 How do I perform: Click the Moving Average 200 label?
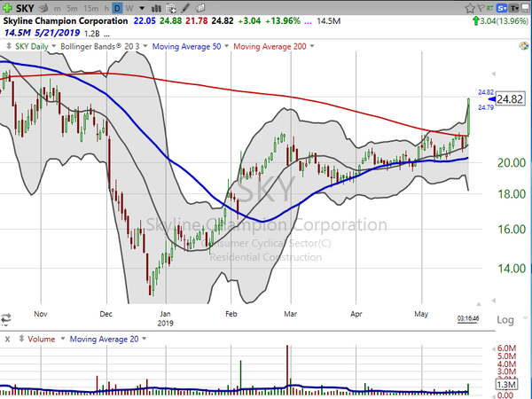click(270, 46)
